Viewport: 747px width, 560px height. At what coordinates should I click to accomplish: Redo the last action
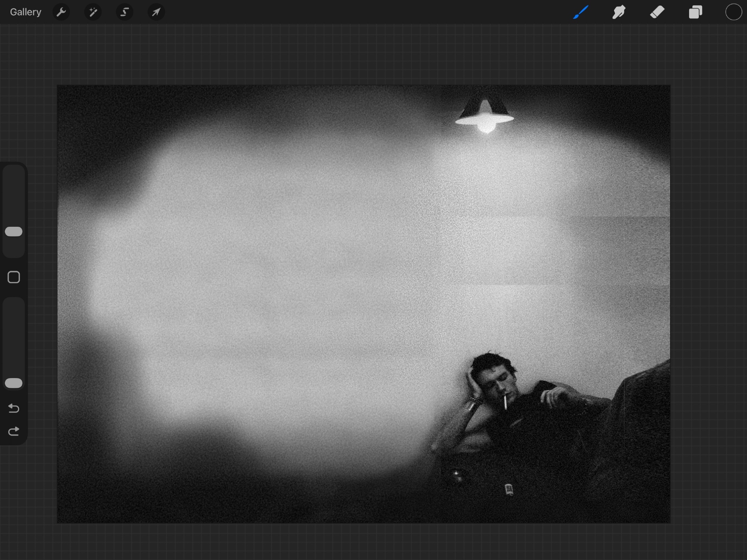click(x=14, y=432)
